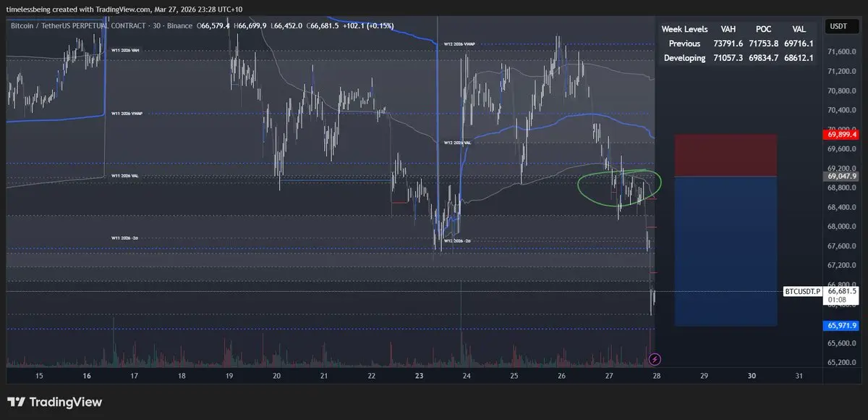Click date 27 on the time axis

(609, 376)
